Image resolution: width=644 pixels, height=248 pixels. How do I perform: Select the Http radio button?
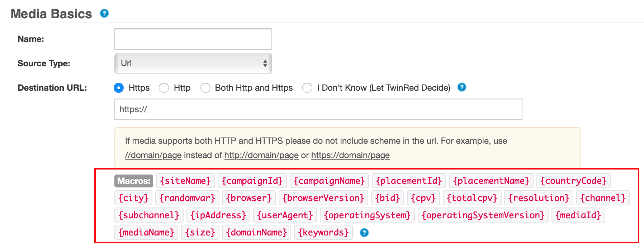coord(164,88)
